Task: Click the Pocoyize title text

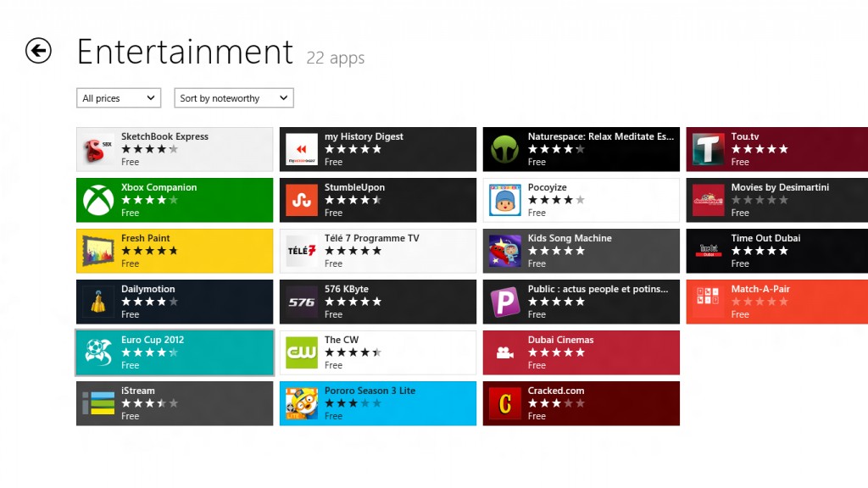Action: click(547, 187)
